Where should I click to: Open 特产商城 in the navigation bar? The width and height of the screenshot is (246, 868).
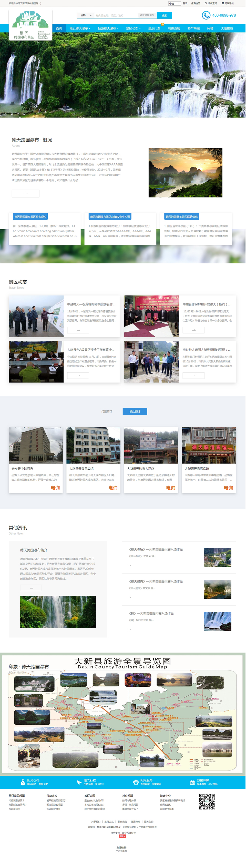(193, 28)
